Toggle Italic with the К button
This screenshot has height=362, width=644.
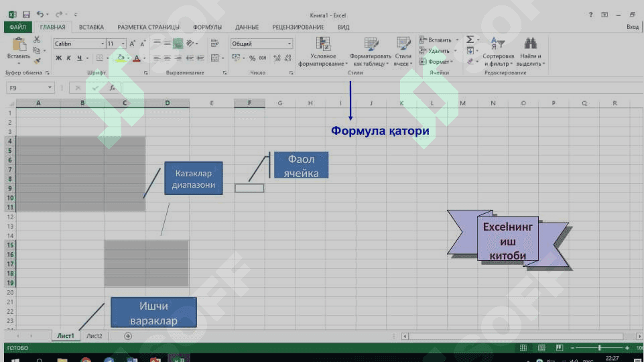click(68, 58)
